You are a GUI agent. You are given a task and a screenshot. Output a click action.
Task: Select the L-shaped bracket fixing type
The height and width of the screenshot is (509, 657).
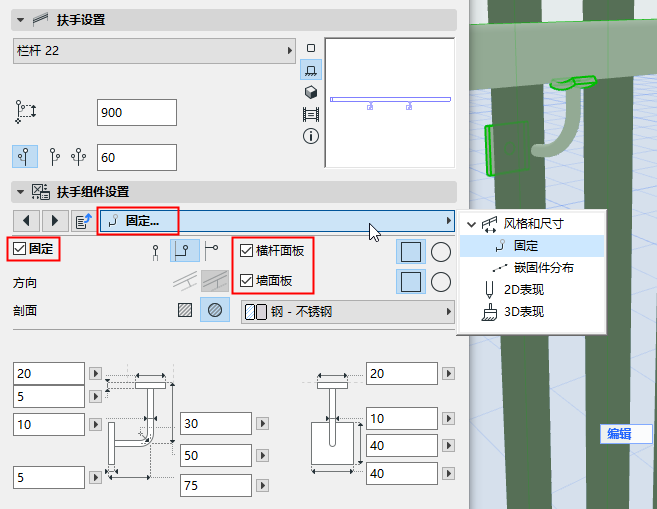pos(184,251)
